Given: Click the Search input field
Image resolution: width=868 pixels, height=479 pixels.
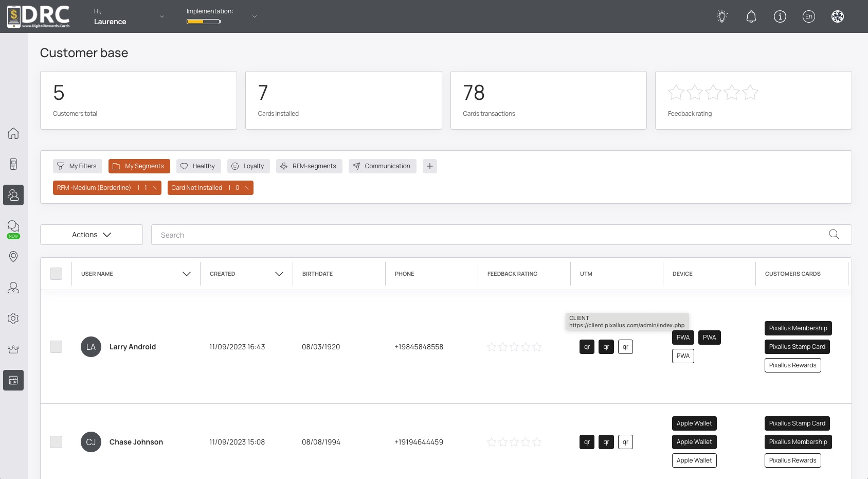Looking at the screenshot, I should [501, 235].
